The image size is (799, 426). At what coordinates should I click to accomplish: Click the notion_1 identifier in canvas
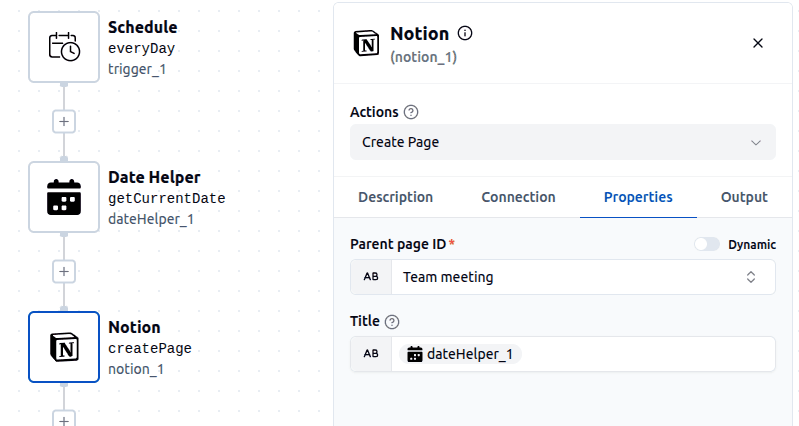(136, 369)
